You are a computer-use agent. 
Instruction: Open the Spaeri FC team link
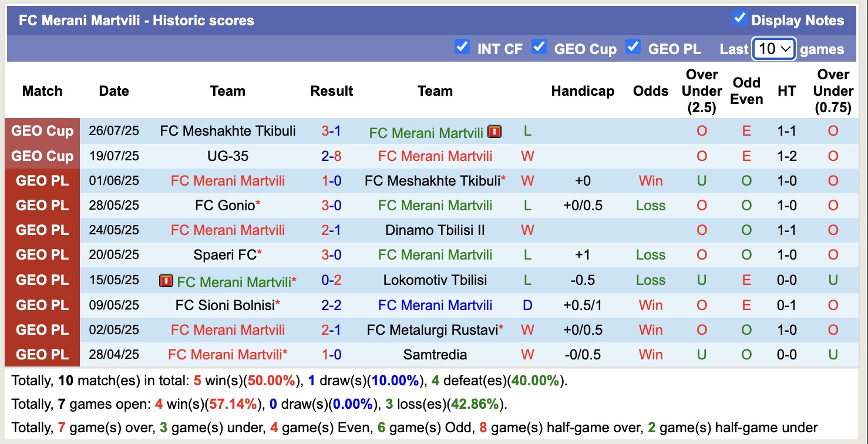(x=225, y=255)
